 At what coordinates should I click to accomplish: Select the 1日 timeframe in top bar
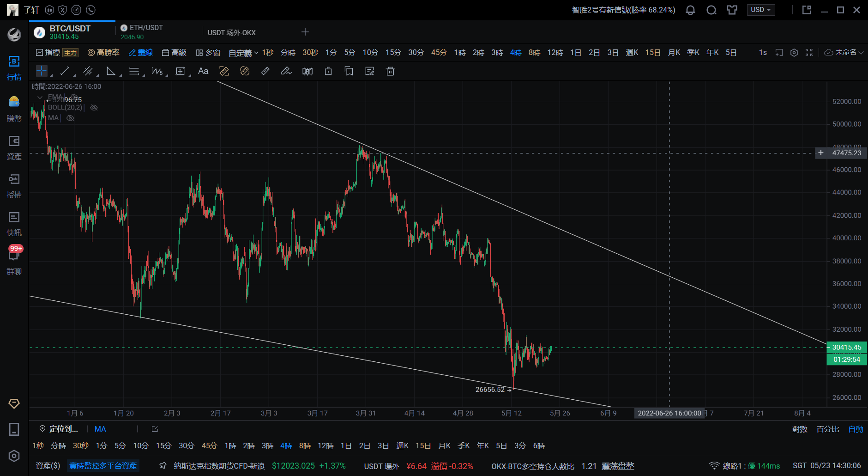575,53
